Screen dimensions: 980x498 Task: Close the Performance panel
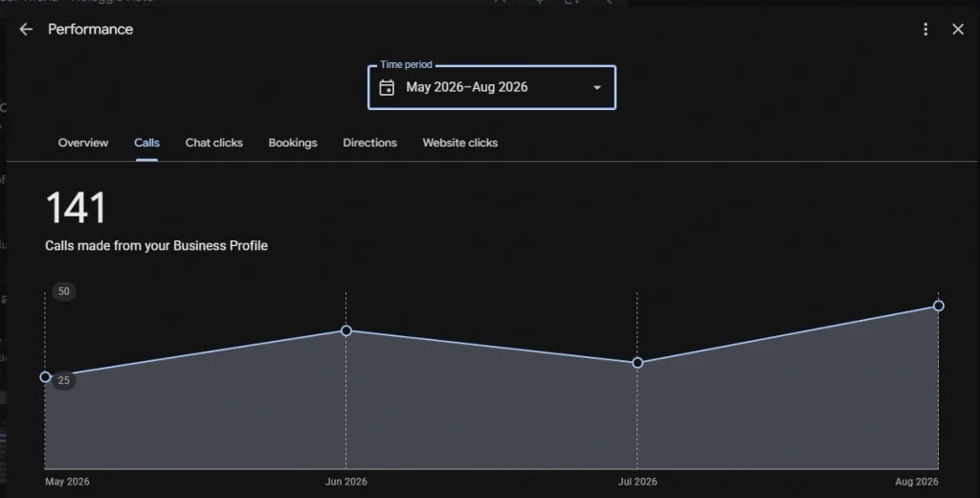click(958, 30)
